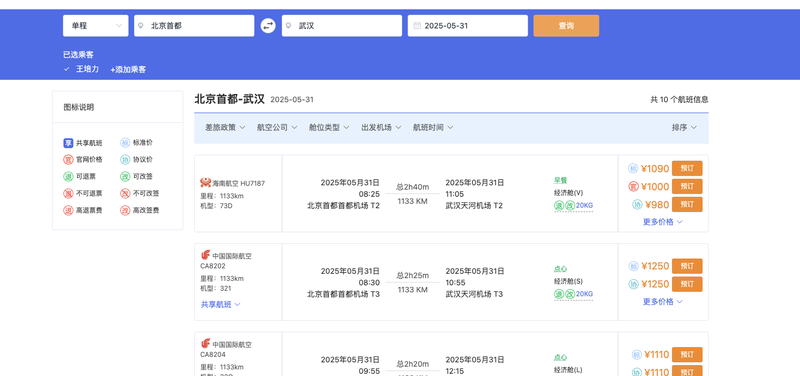Open the 出发机场 filter dropdown
Viewport: 800px width, 376px height.
[381, 128]
